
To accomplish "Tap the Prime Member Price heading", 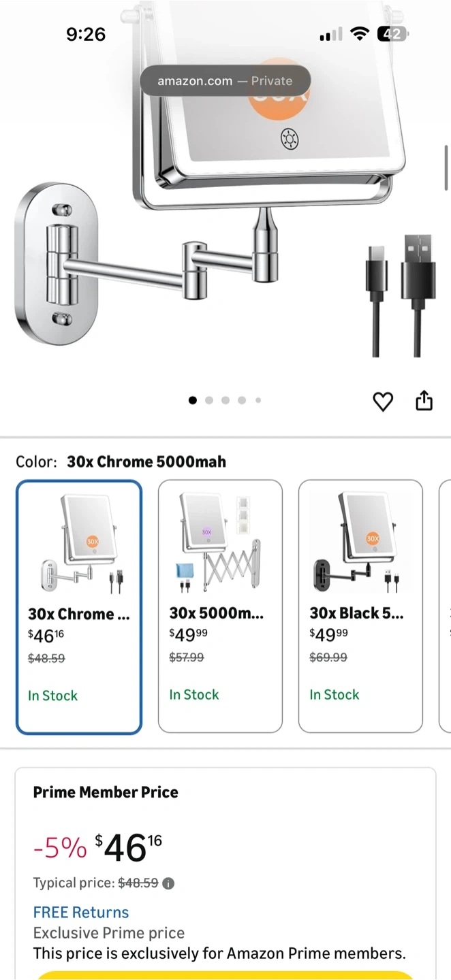I will tap(106, 792).
